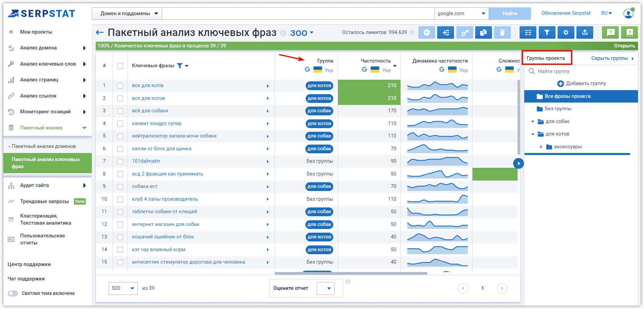This screenshot has height=309, width=644.
Task: Check the box for 'все для котів'
Action: (120, 86)
